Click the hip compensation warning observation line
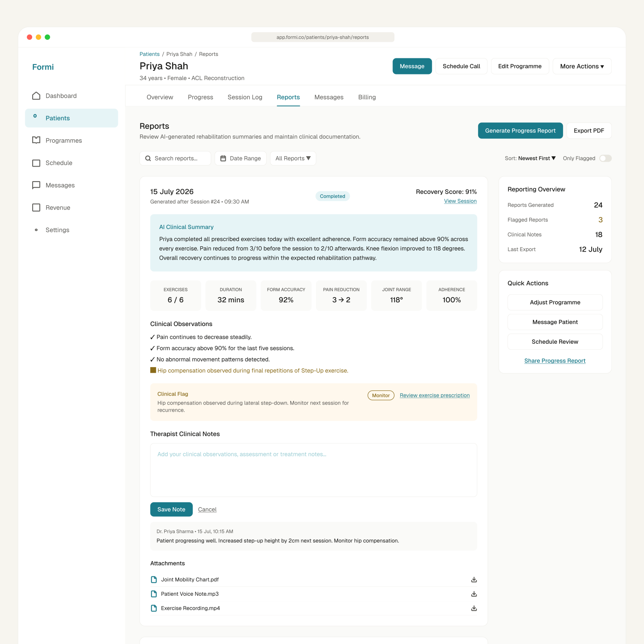This screenshot has width=644, height=644. pyautogui.click(x=250, y=371)
